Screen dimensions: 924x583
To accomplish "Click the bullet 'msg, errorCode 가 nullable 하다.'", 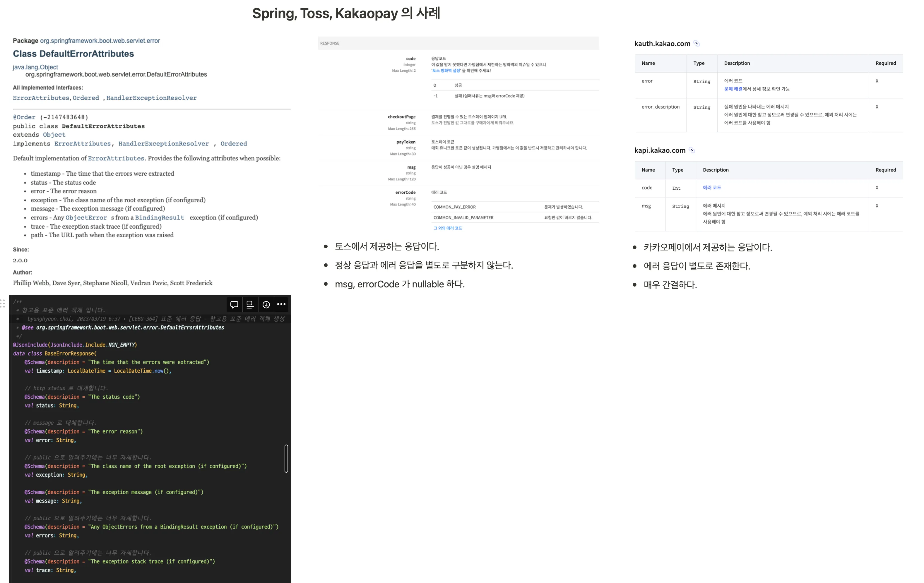I will coord(400,284).
